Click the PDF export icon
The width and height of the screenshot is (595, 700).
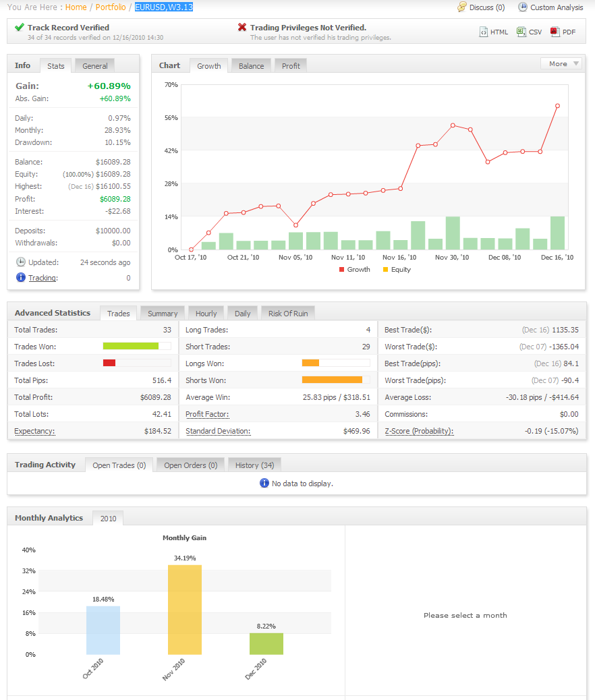point(555,32)
